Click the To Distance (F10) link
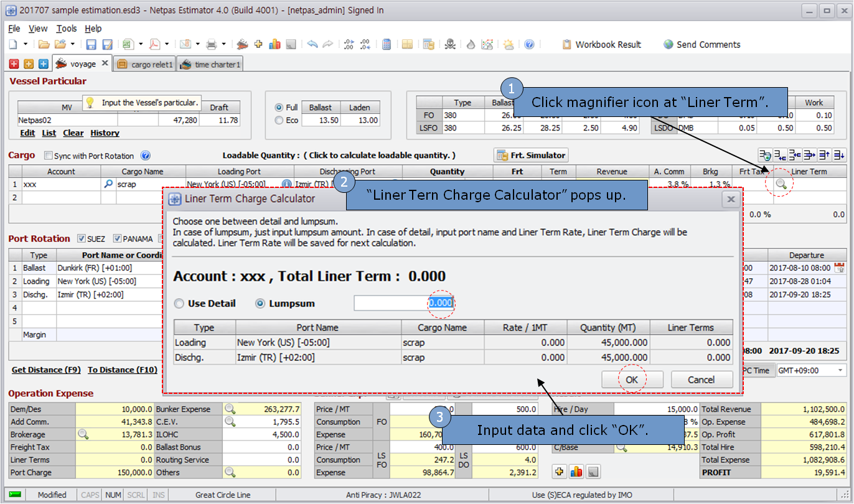Viewport: 854px width, 504px height. pos(123,370)
